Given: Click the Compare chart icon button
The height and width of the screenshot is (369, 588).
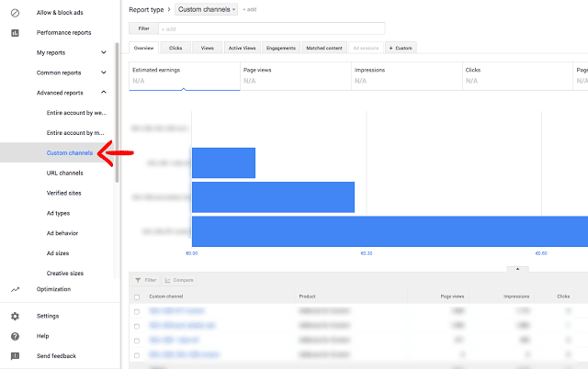Looking at the screenshot, I should pyautogui.click(x=179, y=280).
